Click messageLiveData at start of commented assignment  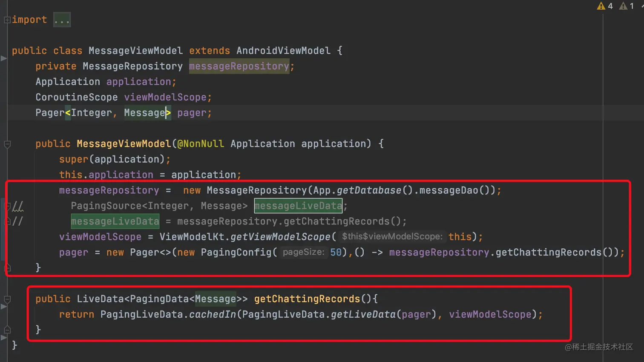pyautogui.click(x=115, y=221)
